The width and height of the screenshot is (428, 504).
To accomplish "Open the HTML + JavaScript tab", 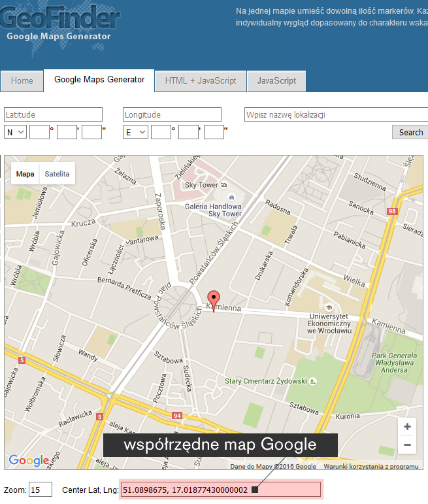I will [201, 80].
